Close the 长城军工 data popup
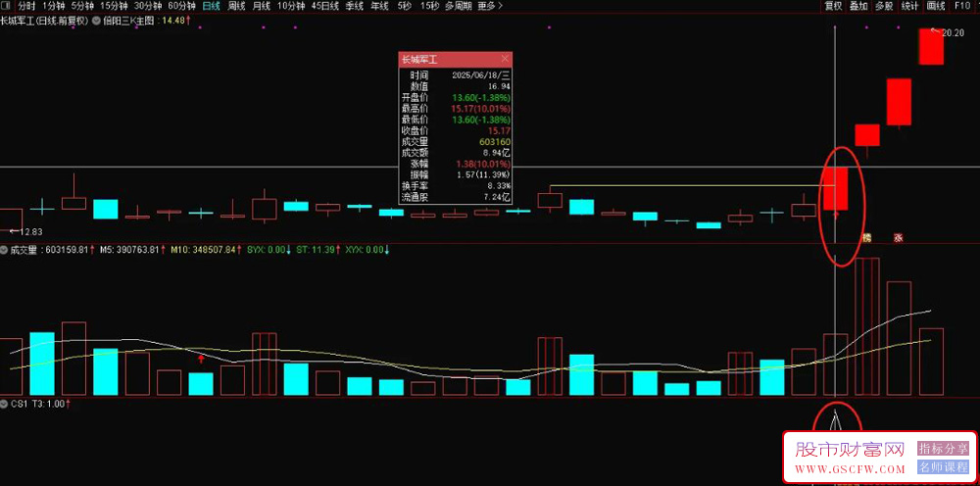980x486 pixels. tap(505, 59)
